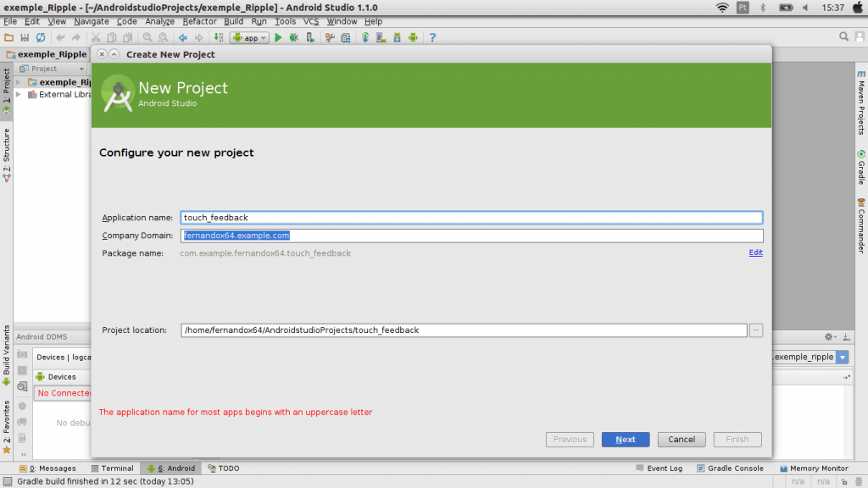Focus the Company Domain field
This screenshot has height=488, width=868.
pyautogui.click(x=471, y=236)
